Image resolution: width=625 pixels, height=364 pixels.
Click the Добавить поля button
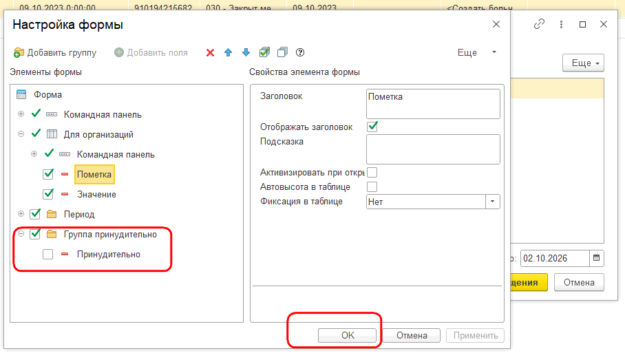151,52
